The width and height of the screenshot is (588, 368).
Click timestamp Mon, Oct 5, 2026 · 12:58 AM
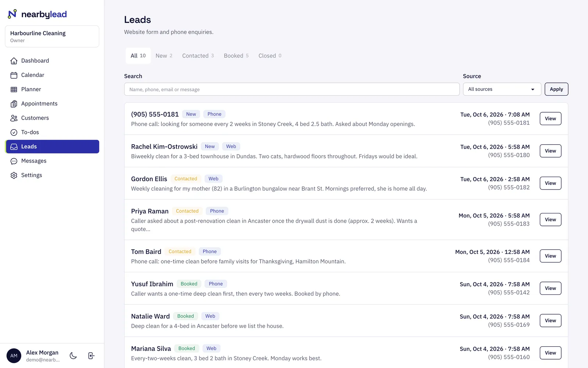[x=492, y=252]
